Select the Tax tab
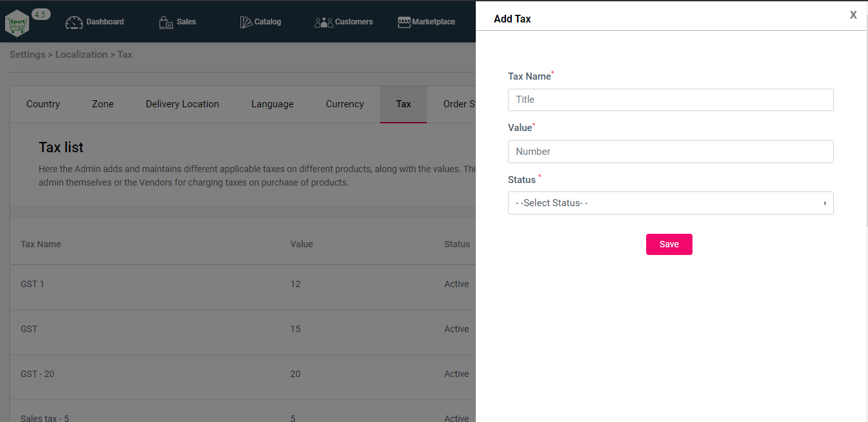 click(404, 104)
